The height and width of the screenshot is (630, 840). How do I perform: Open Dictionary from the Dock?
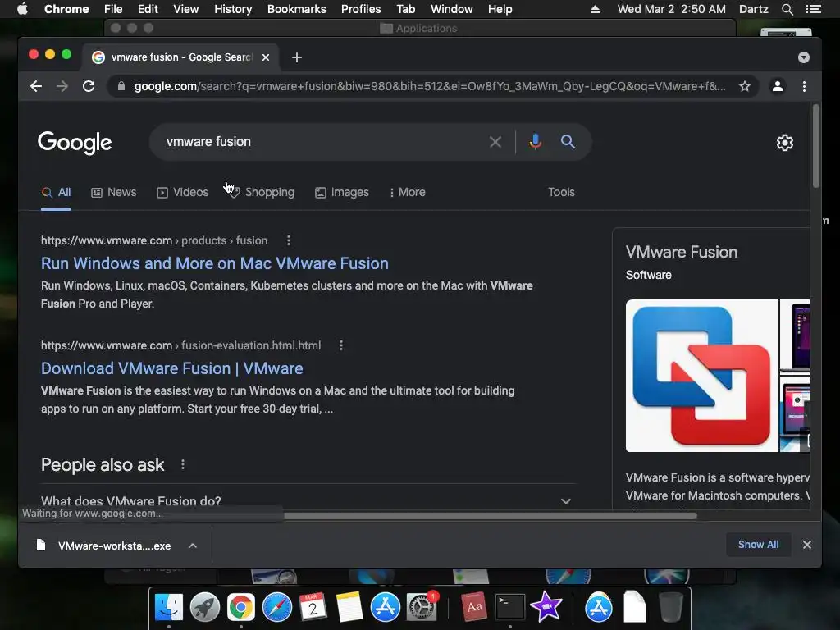point(473,607)
